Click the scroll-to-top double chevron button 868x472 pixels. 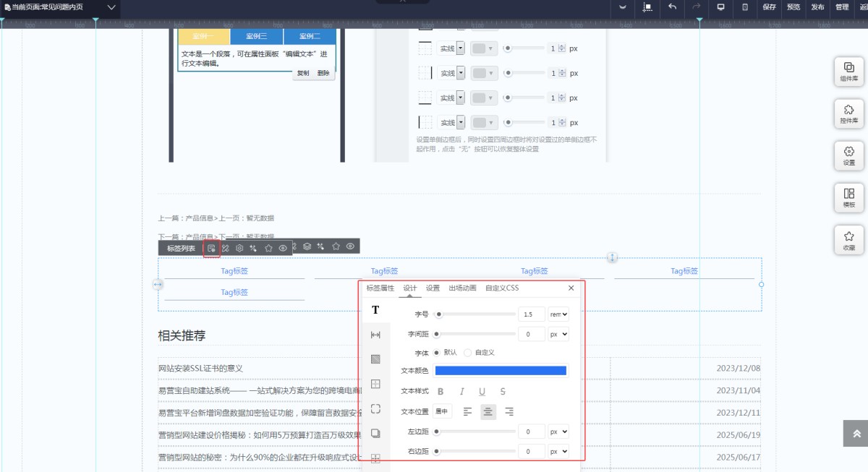856,434
